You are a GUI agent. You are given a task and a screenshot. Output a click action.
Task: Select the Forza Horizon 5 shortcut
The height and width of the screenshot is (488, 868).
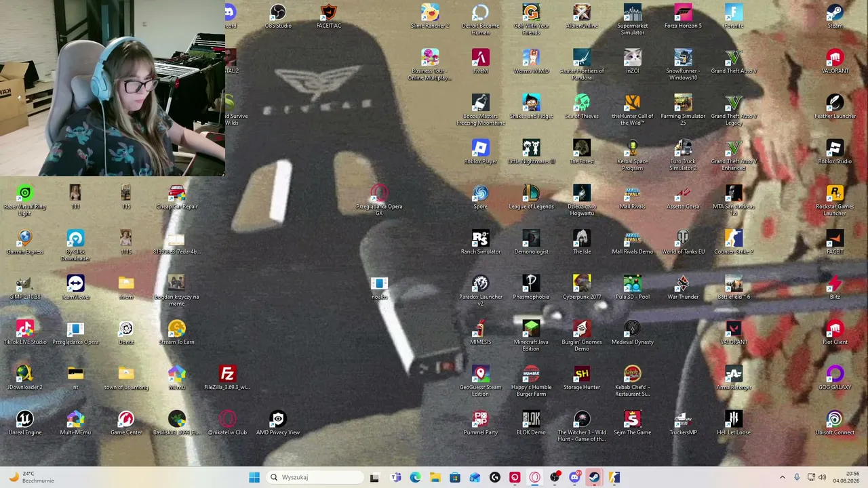point(683,16)
